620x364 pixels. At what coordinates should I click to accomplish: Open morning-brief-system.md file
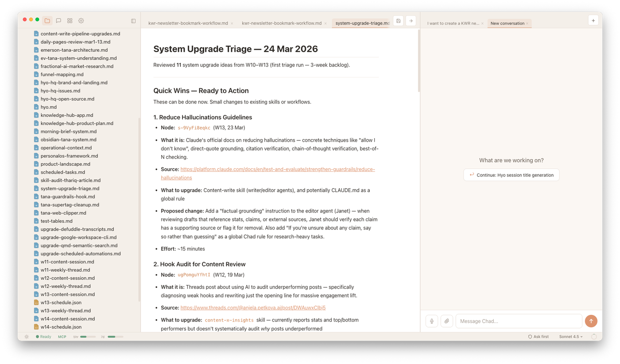pos(68,132)
